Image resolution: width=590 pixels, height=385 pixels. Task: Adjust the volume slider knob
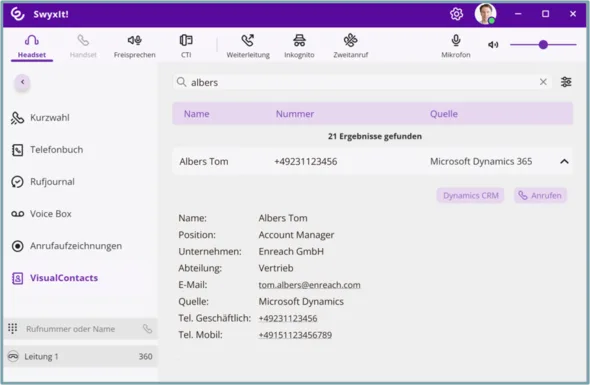click(543, 45)
